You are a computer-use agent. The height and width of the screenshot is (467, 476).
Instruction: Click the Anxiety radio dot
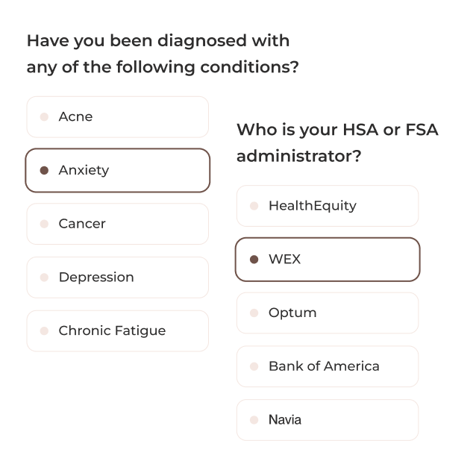tap(44, 170)
